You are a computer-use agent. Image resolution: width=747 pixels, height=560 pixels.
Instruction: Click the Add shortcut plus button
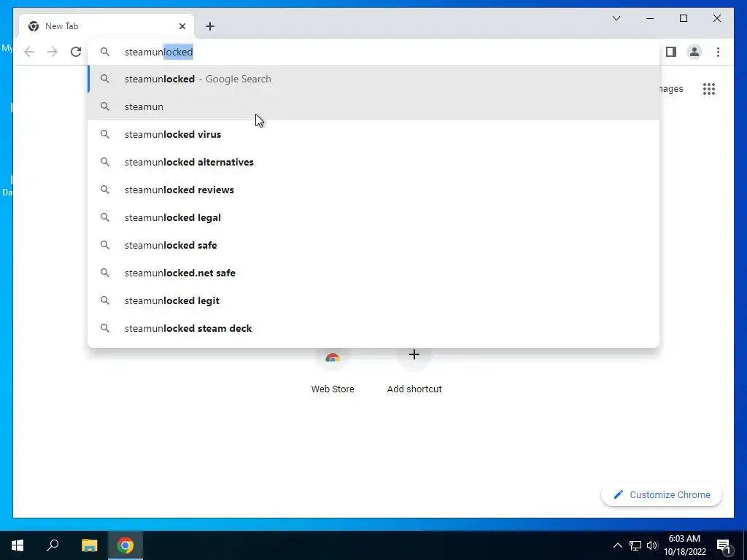click(414, 355)
